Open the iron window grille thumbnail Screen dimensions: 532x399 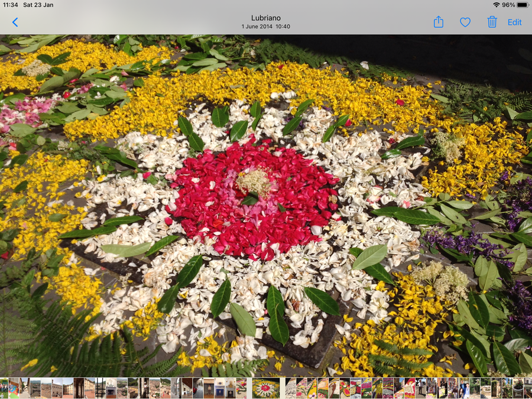tap(100, 388)
